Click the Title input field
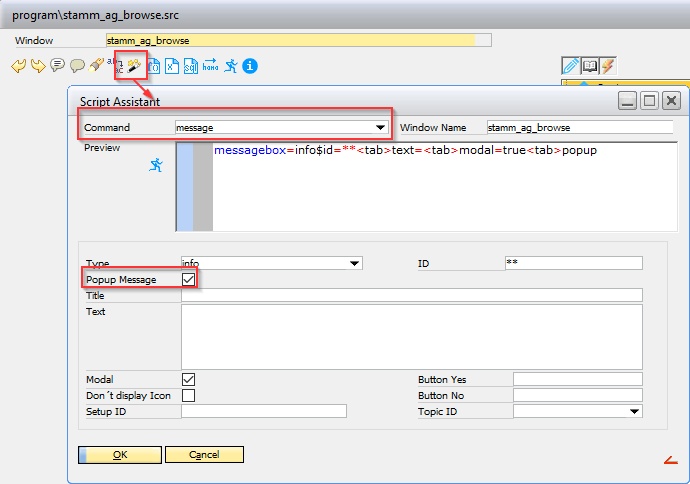 [411, 295]
